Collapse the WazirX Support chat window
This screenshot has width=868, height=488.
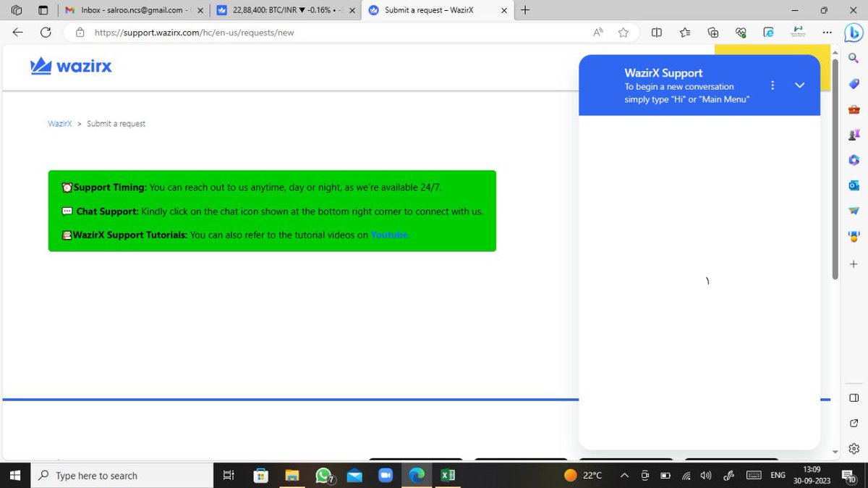coord(799,85)
